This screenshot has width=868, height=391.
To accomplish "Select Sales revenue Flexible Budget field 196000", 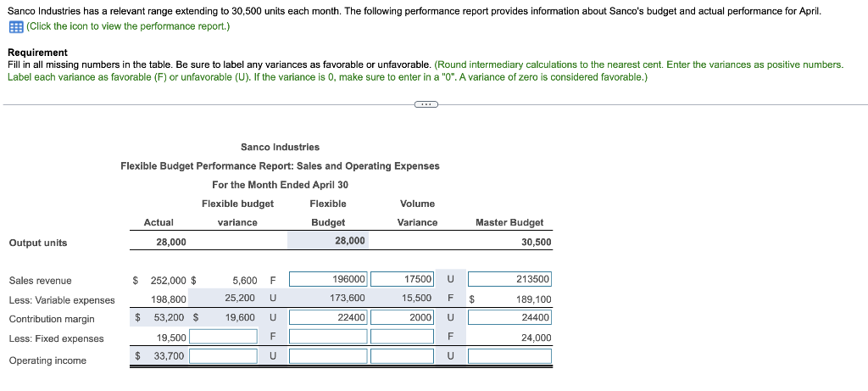I will pyautogui.click(x=329, y=279).
